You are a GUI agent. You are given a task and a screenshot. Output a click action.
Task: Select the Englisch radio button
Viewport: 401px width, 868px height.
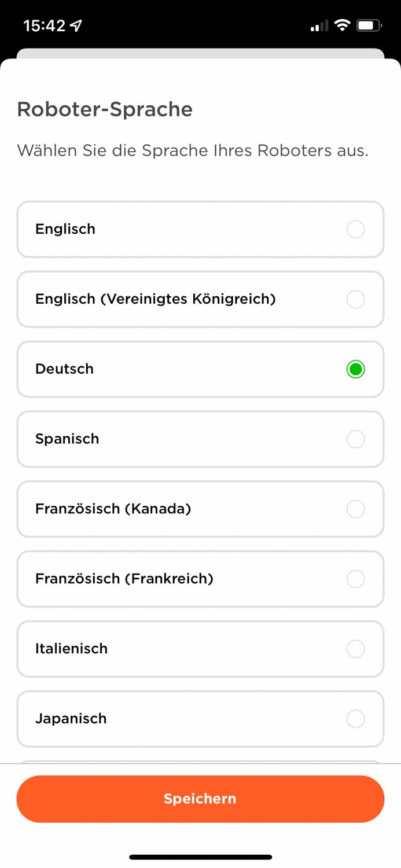(x=355, y=229)
